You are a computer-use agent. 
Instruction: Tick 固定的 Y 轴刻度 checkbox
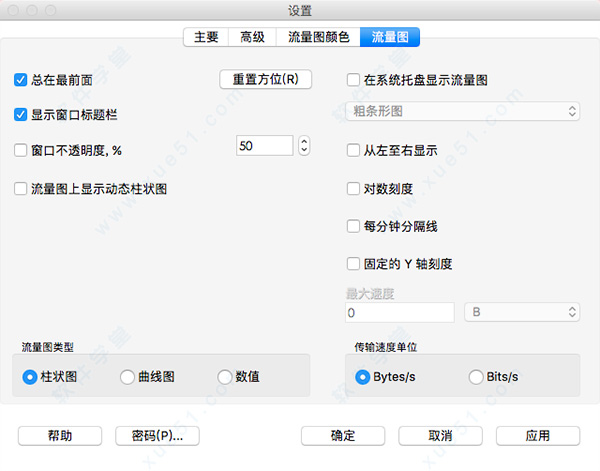(x=353, y=264)
